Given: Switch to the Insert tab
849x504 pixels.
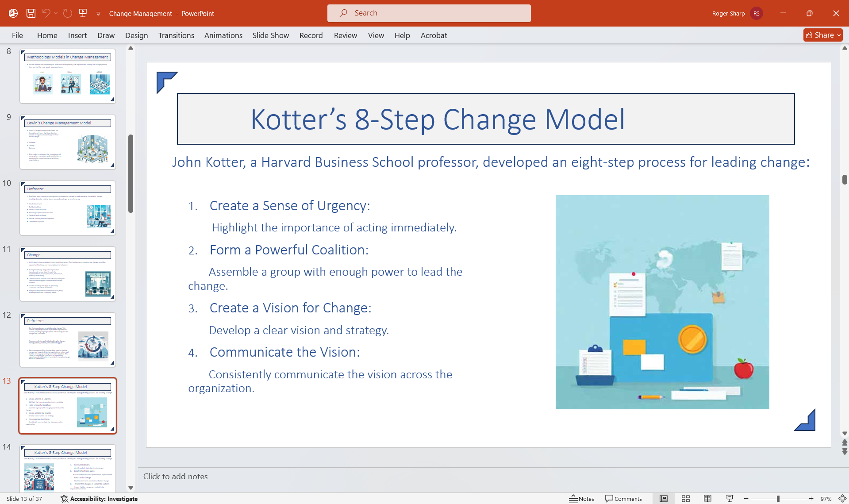Looking at the screenshot, I should [77, 35].
